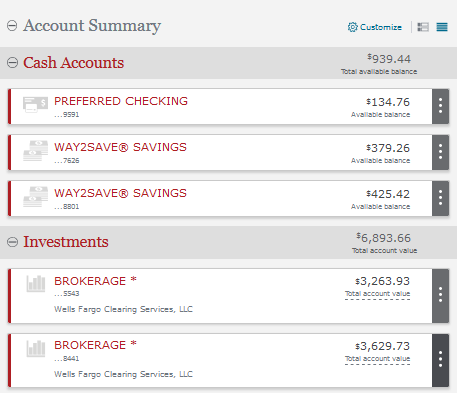
Task: Open the Customize gear settings
Action: (x=375, y=27)
